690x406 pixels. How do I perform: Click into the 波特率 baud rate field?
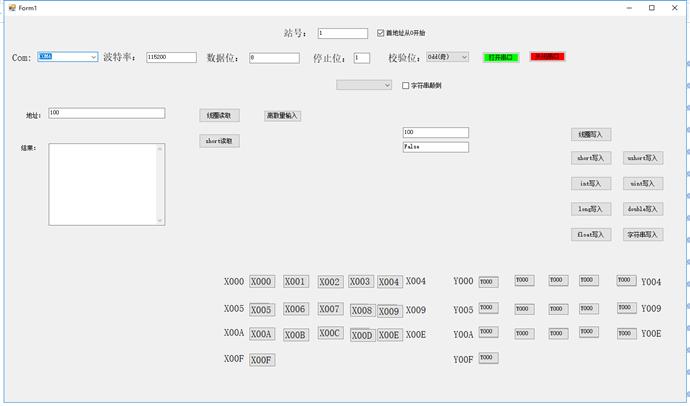(170, 58)
